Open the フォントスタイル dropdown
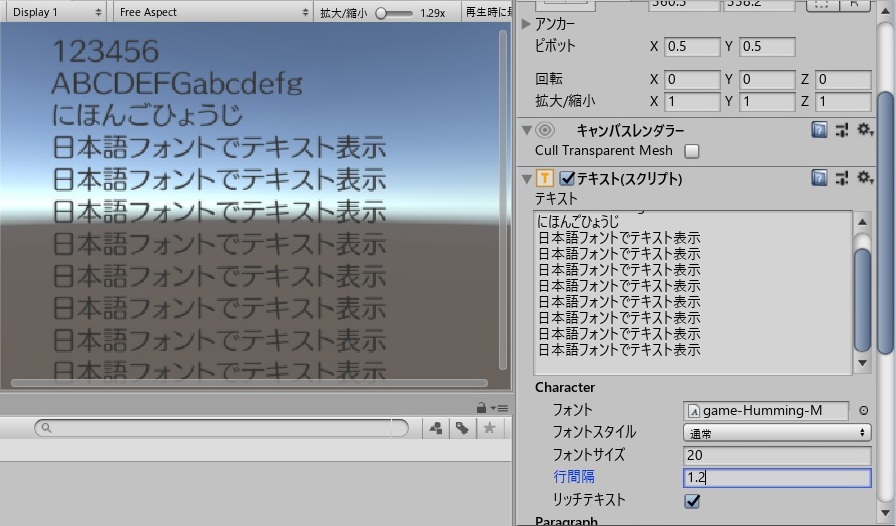Image resolution: width=896 pixels, height=526 pixels. point(777,433)
